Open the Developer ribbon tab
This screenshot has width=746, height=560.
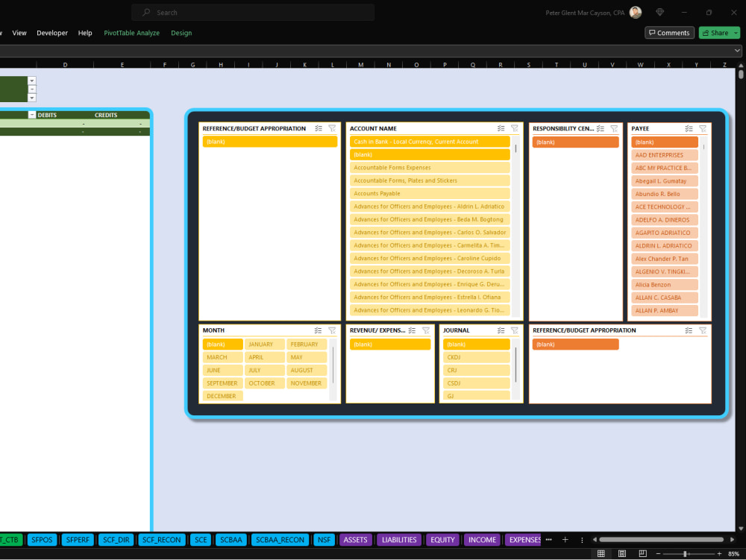[52, 33]
